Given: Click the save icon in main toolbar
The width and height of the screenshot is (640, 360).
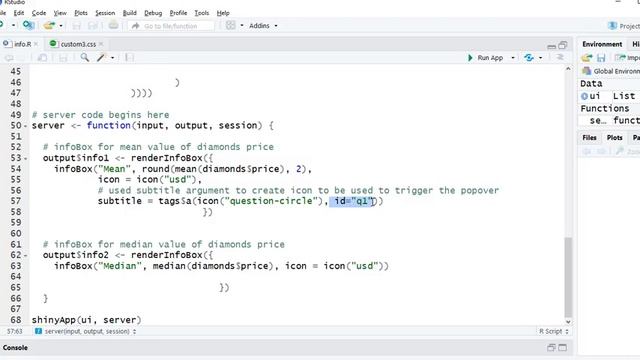Looking at the screenshot, I should click(76, 26).
